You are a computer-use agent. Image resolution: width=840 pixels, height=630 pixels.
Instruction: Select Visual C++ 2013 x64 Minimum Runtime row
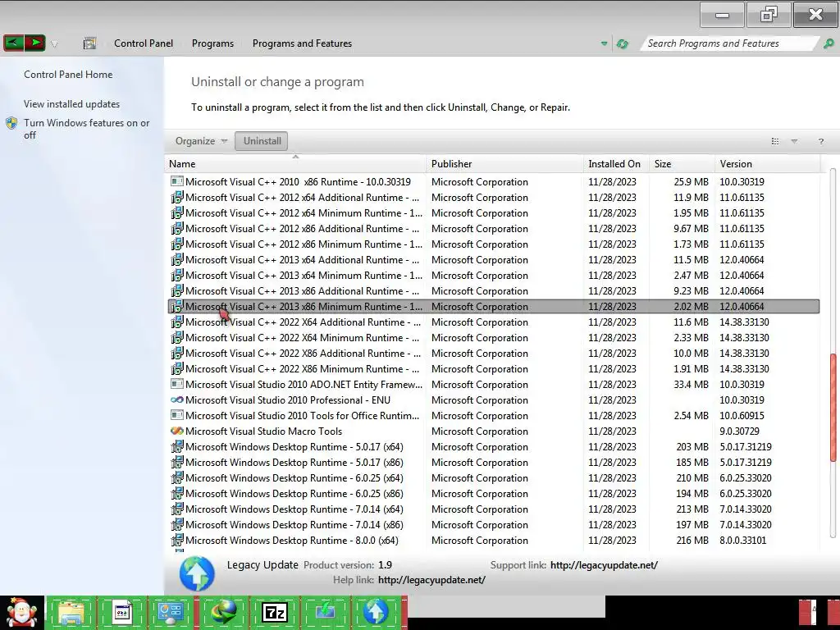pos(493,276)
